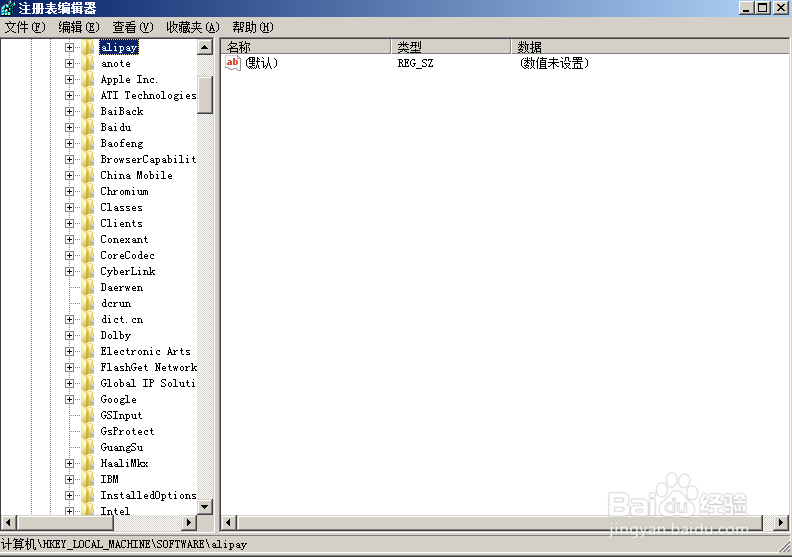Click the Registry Editor title bar icon

[8, 8]
